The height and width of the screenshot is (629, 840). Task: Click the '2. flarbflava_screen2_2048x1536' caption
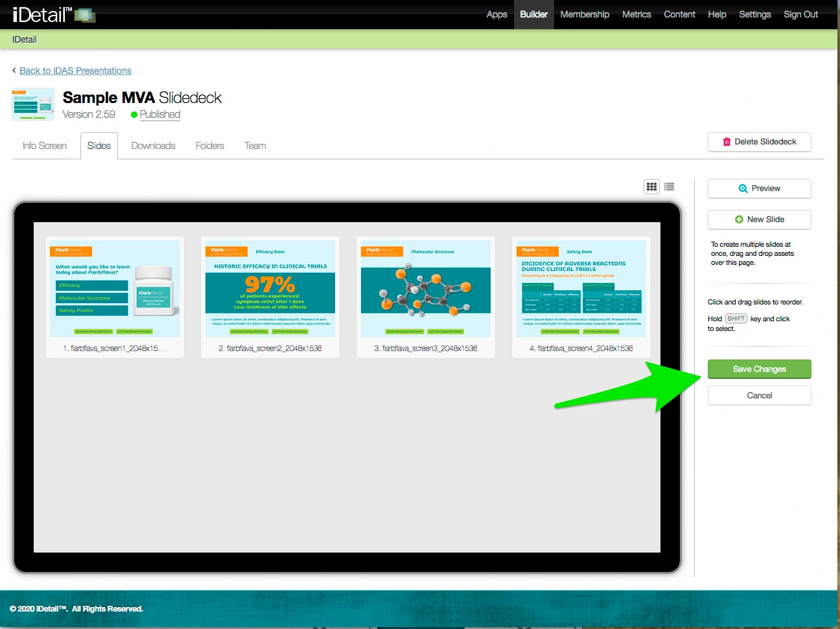click(x=270, y=349)
